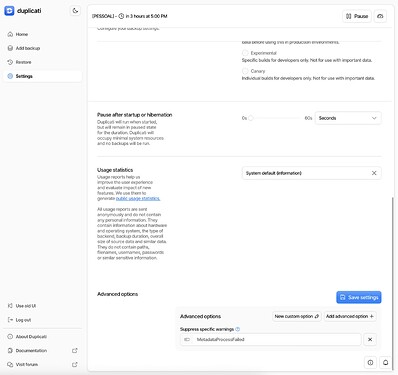The image size is (398, 375).
Task: Clear the System default usage statistics selection
Action: coord(374,173)
